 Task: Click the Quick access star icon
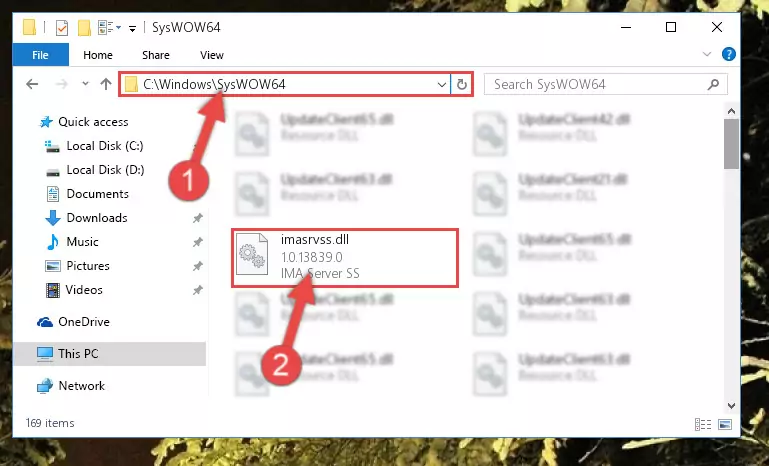46,122
